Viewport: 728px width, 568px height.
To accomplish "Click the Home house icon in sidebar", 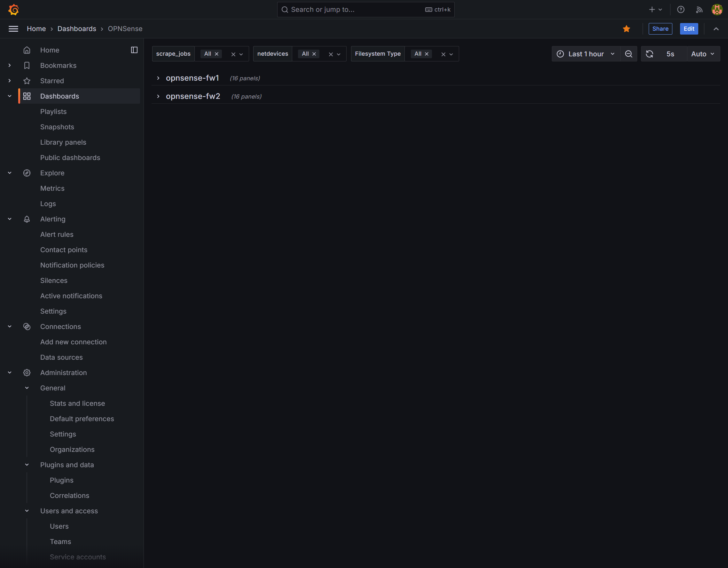I will (27, 50).
